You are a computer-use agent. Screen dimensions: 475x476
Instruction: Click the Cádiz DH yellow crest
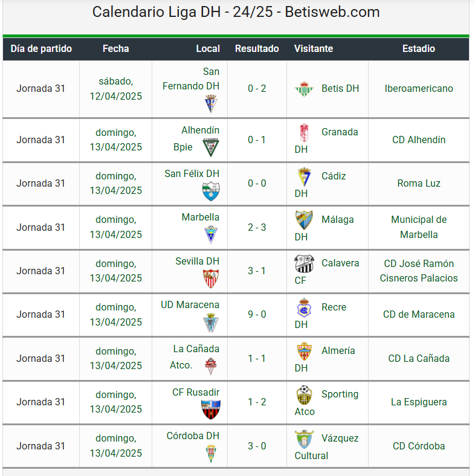[304, 176]
